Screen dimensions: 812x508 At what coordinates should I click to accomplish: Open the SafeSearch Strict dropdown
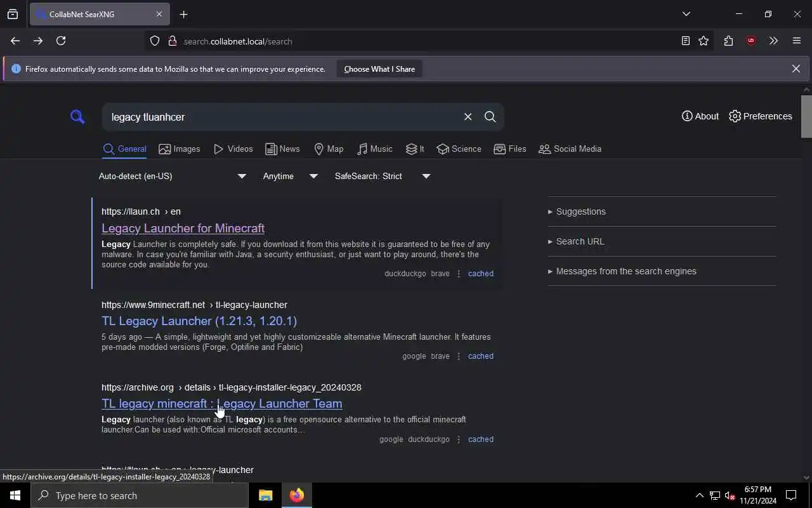pos(383,176)
